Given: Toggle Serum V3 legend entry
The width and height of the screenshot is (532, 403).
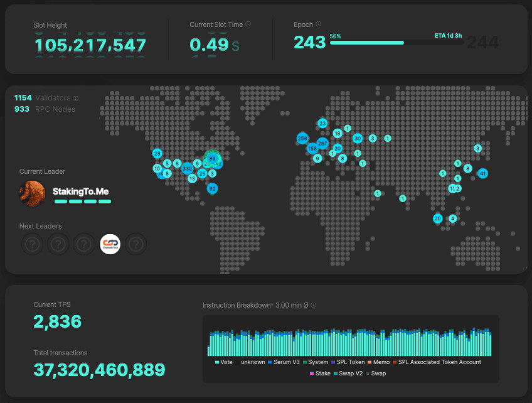Looking at the screenshot, I should [284, 362].
